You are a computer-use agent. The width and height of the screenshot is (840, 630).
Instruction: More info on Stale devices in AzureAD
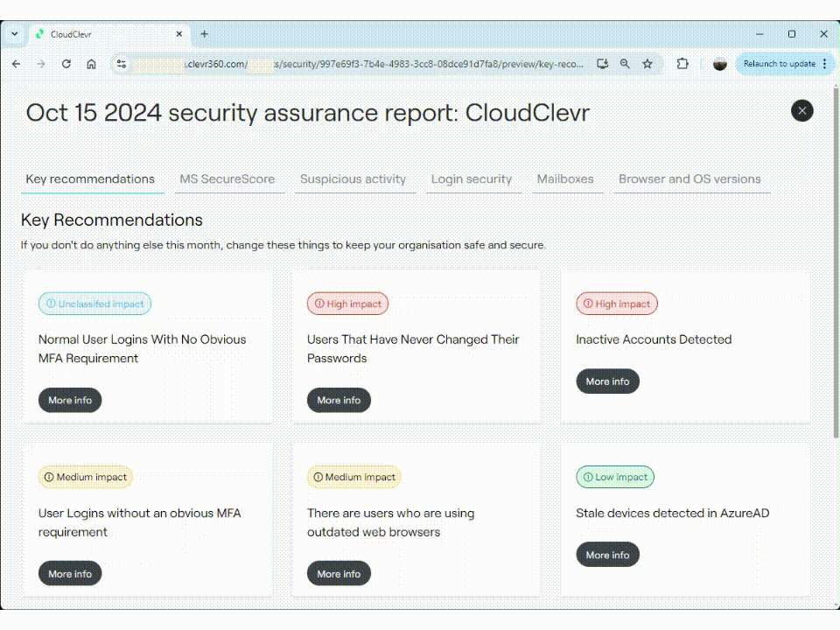pos(607,555)
